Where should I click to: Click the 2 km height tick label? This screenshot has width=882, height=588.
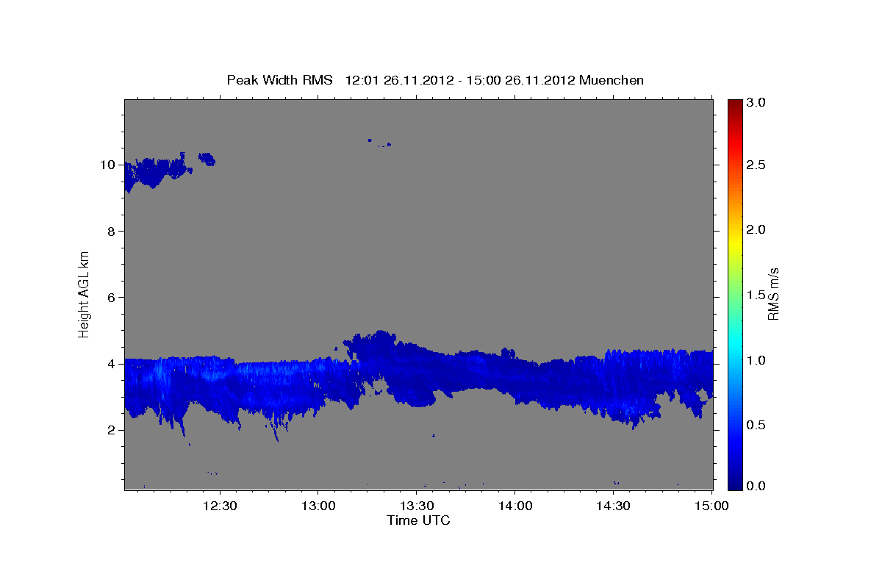[x=112, y=429]
